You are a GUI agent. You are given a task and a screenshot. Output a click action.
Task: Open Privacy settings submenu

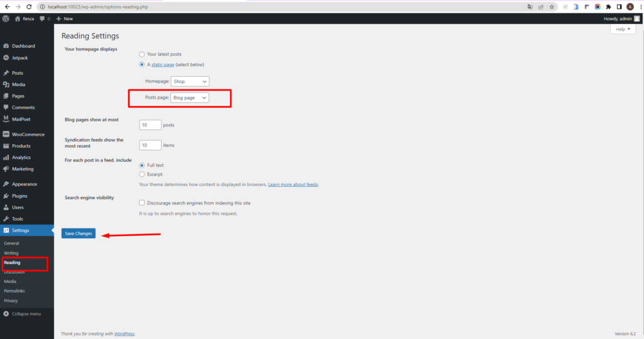click(x=11, y=301)
